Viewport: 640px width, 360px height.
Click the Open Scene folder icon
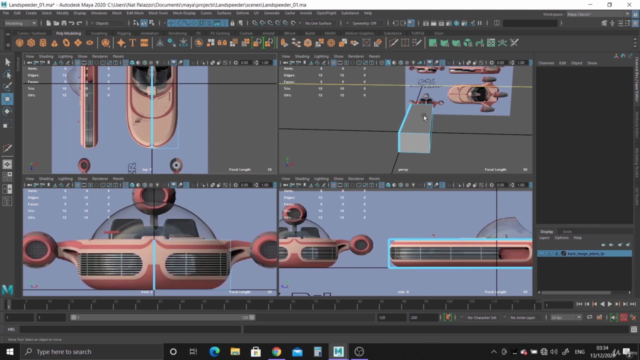pos(56,23)
